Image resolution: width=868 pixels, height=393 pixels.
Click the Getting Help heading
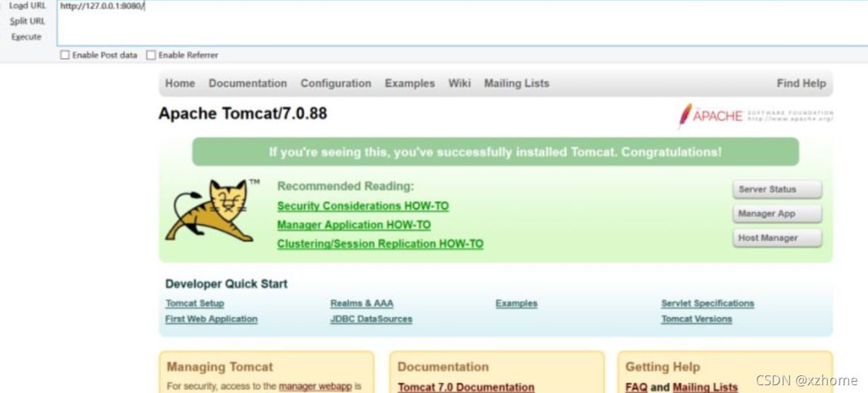pyautogui.click(x=663, y=367)
